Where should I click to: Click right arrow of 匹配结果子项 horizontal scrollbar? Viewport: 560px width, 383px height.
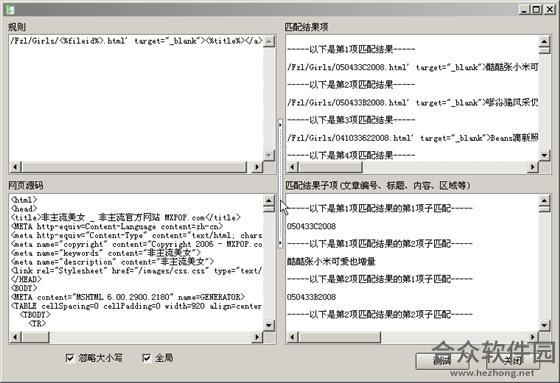[x=532, y=337]
